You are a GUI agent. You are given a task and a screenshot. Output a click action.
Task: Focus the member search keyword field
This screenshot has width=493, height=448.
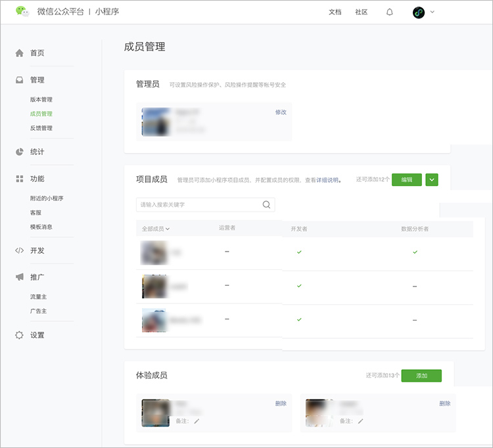[x=199, y=205]
